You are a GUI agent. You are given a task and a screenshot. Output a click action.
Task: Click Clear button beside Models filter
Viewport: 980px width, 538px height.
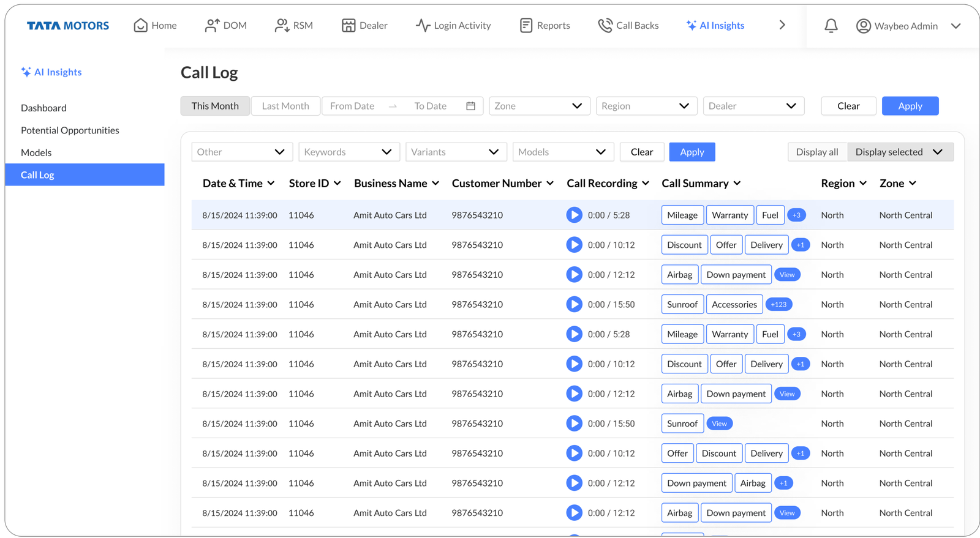tap(641, 152)
